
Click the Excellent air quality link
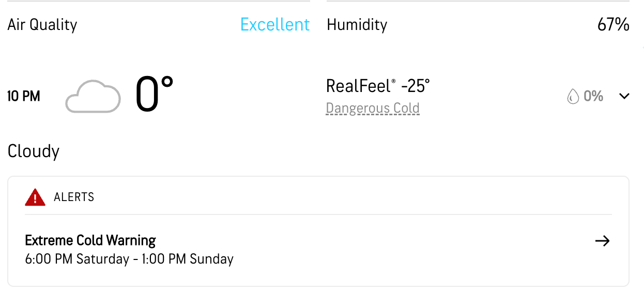pyautogui.click(x=275, y=24)
